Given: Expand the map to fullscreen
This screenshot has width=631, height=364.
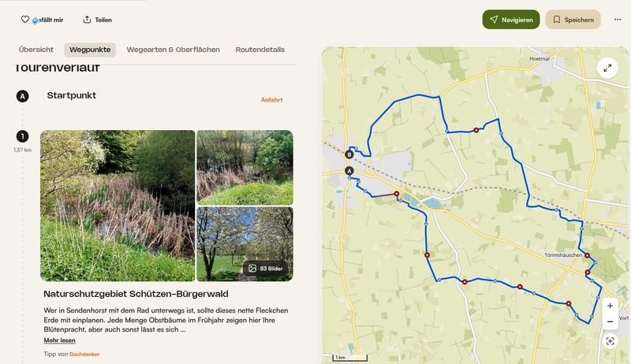Looking at the screenshot, I should (607, 69).
